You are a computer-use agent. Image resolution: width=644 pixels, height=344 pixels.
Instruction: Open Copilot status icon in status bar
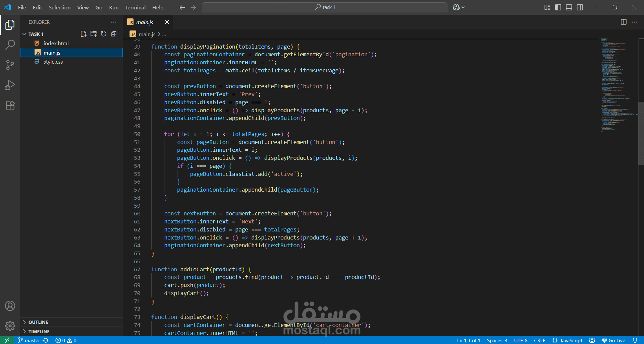592,340
